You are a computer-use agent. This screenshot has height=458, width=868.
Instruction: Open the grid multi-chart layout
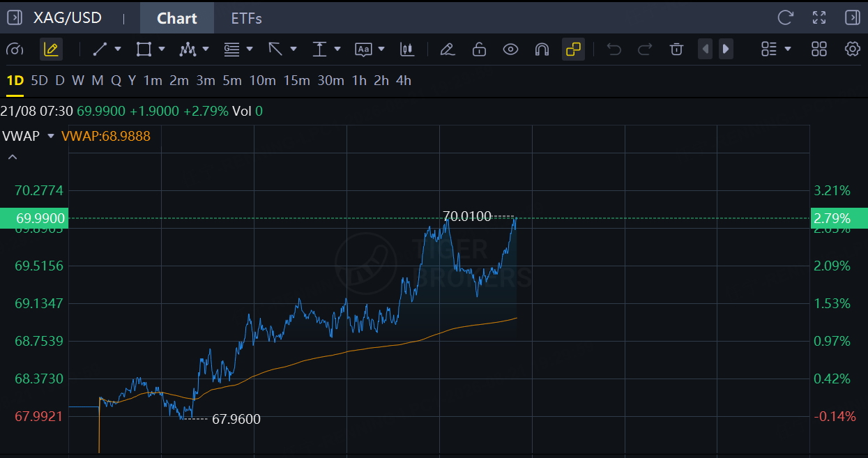pyautogui.click(x=819, y=49)
